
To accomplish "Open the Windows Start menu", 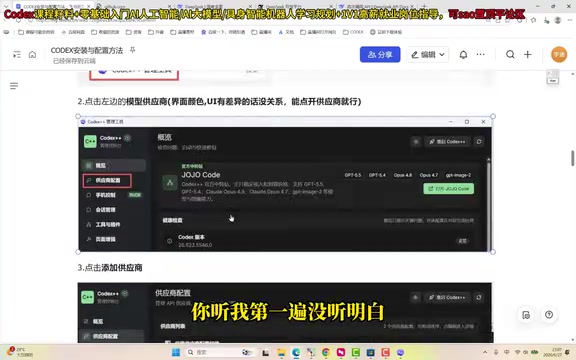I will 176,352.
